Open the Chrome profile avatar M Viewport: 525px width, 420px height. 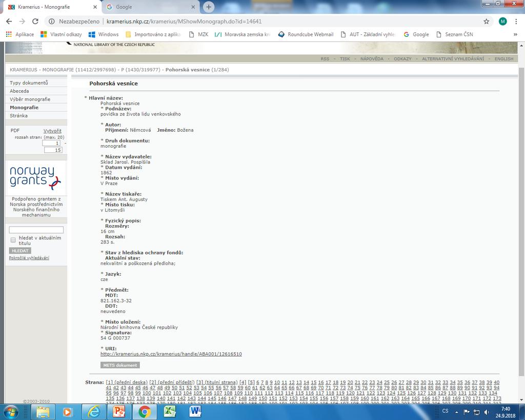[502, 22]
